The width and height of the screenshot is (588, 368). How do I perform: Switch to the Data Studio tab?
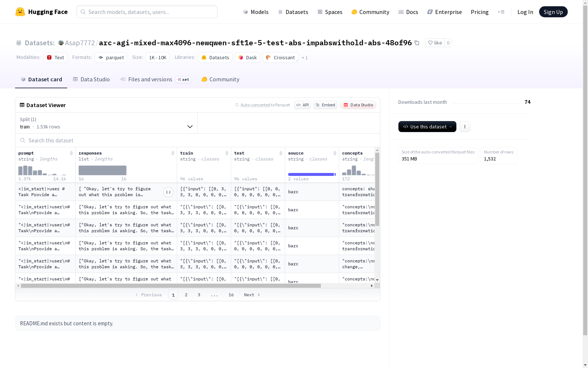[91, 79]
